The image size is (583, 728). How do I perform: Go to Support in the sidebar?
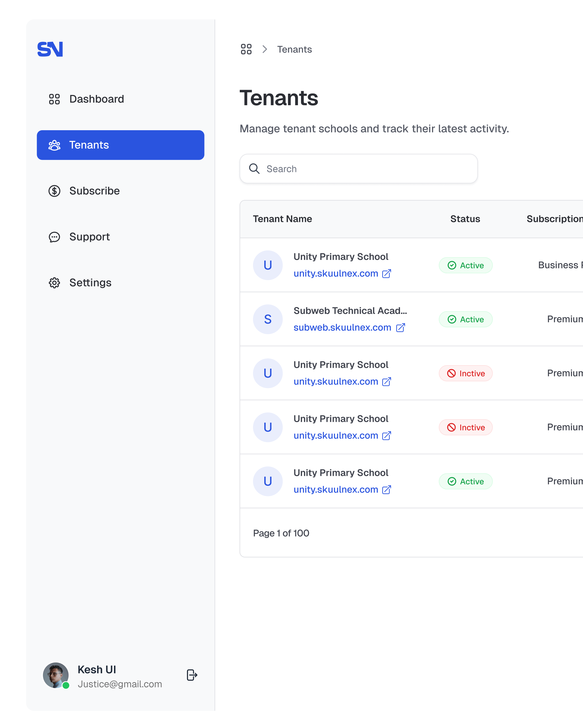point(89,237)
